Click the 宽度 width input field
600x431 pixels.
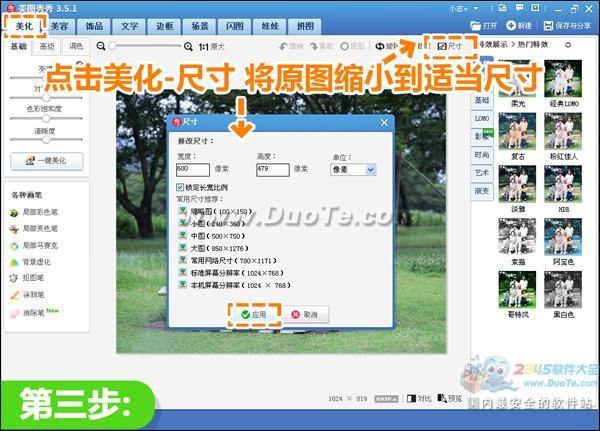coord(192,170)
